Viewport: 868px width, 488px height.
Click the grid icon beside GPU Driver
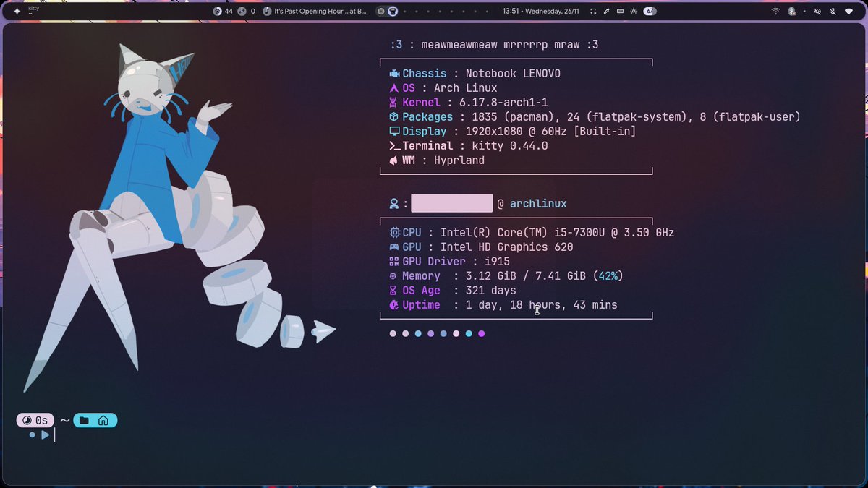(394, 262)
